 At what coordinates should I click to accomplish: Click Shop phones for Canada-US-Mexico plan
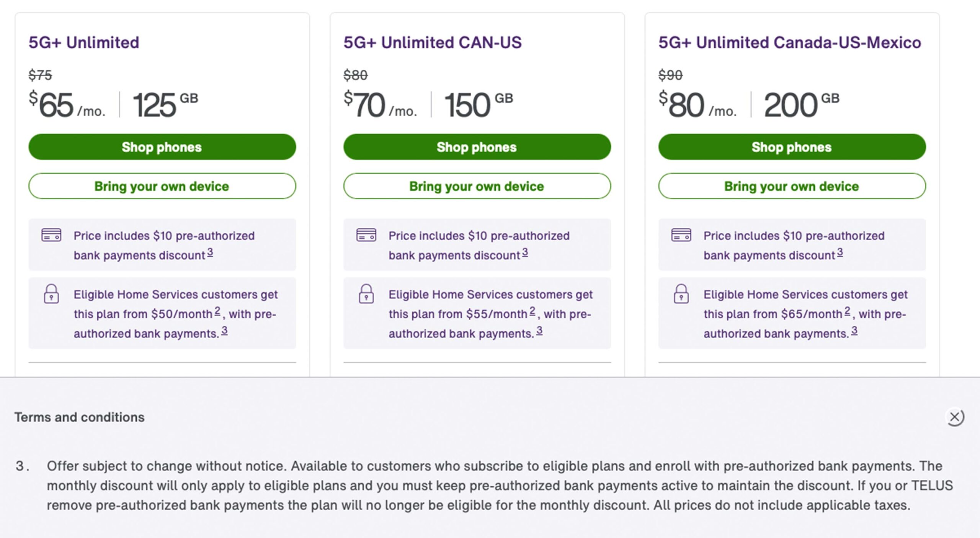point(791,147)
